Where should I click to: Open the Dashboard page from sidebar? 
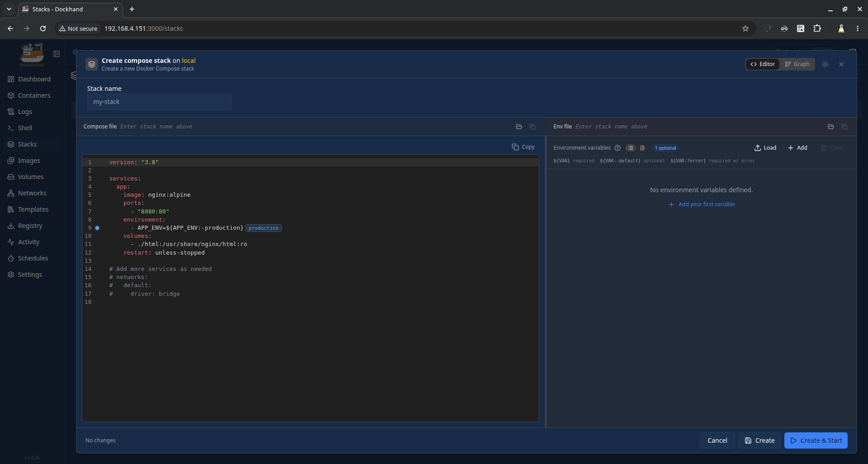pyautogui.click(x=29, y=79)
